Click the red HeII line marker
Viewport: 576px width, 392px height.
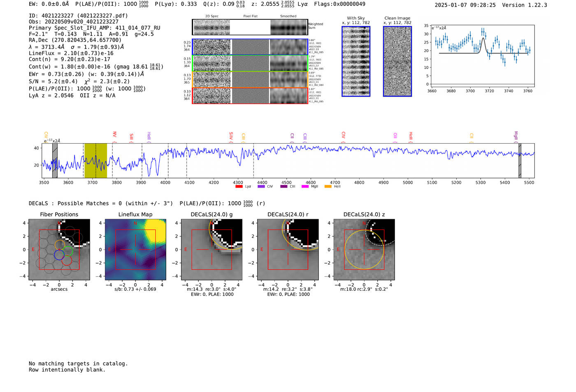(410, 137)
